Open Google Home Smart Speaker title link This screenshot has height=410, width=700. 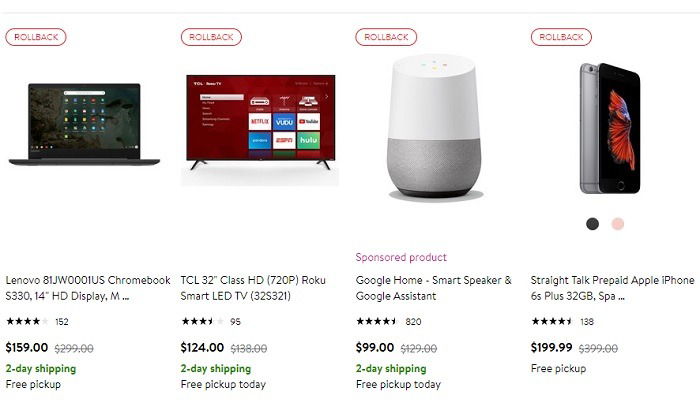(433, 288)
